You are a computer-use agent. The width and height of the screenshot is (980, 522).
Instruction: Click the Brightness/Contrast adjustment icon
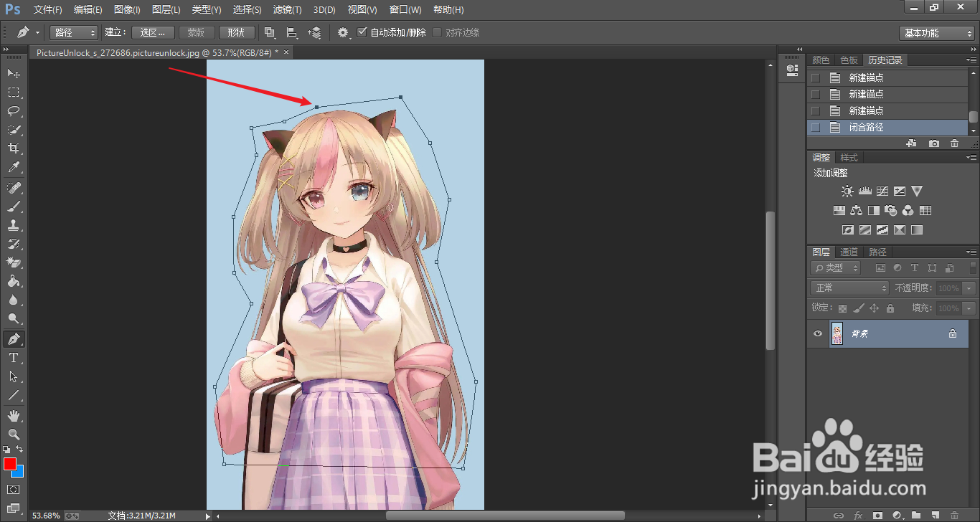[x=848, y=191]
